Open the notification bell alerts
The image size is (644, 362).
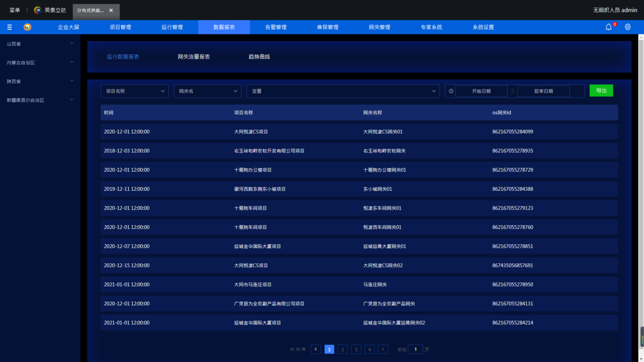coord(609,27)
